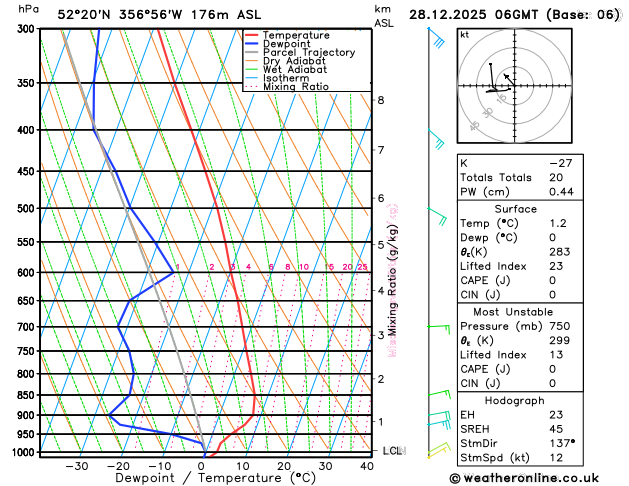The image size is (629, 486).
Task: Click the surface Temp value '1.2'
Action: point(558,223)
